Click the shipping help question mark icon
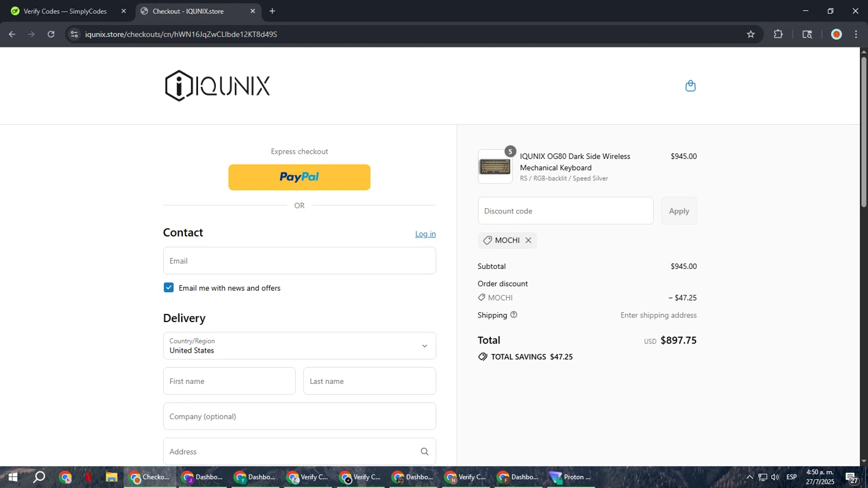 click(x=514, y=315)
